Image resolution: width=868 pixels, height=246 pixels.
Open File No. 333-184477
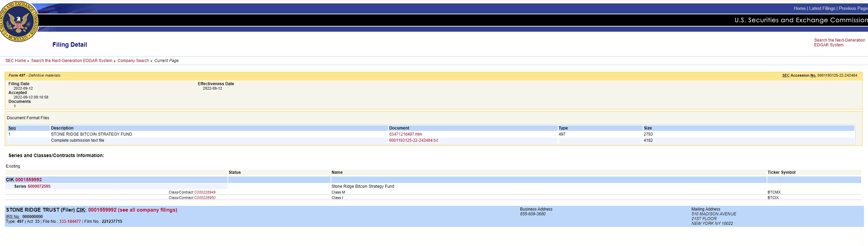coord(70,221)
